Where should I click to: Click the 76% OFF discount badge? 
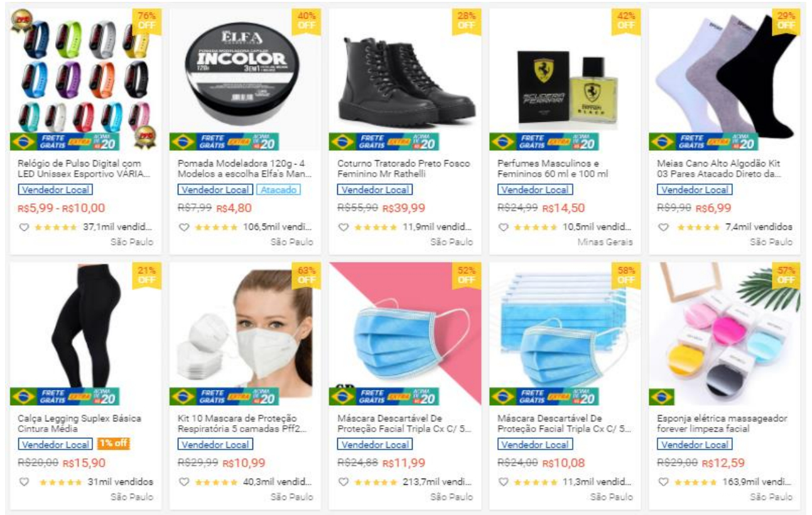(146, 20)
